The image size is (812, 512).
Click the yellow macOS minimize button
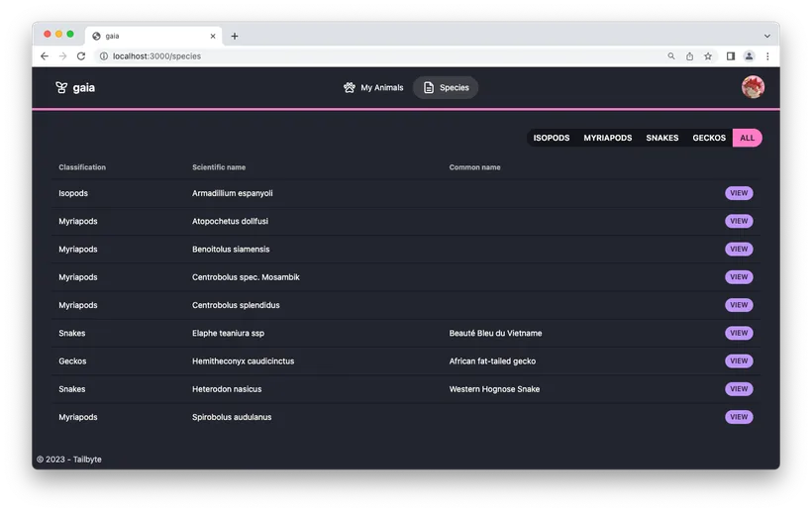[x=58, y=35]
